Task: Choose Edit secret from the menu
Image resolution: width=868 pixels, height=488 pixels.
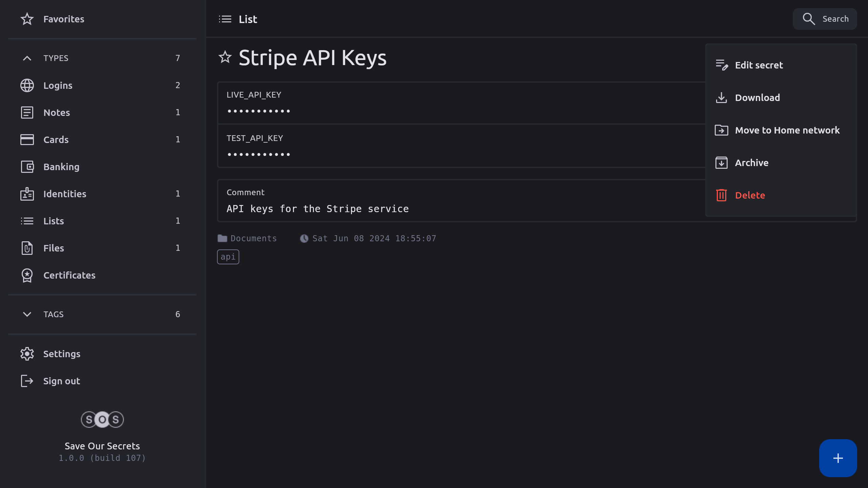Action: 759,65
